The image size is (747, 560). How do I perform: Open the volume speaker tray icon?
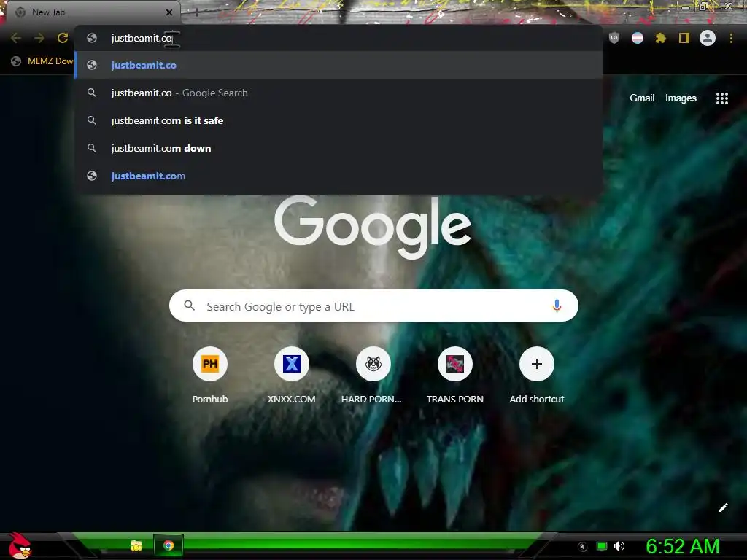pos(619,546)
